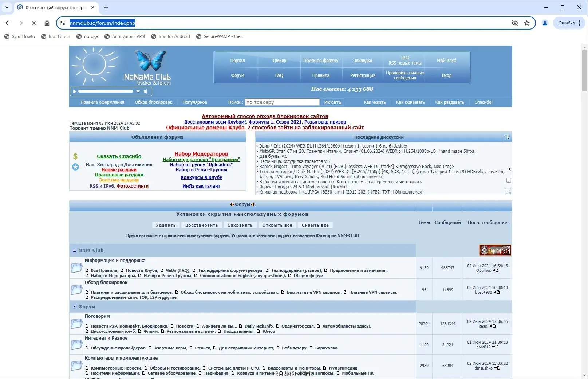
Task: Mute the header audio player
Action: pyautogui.click(x=145, y=91)
